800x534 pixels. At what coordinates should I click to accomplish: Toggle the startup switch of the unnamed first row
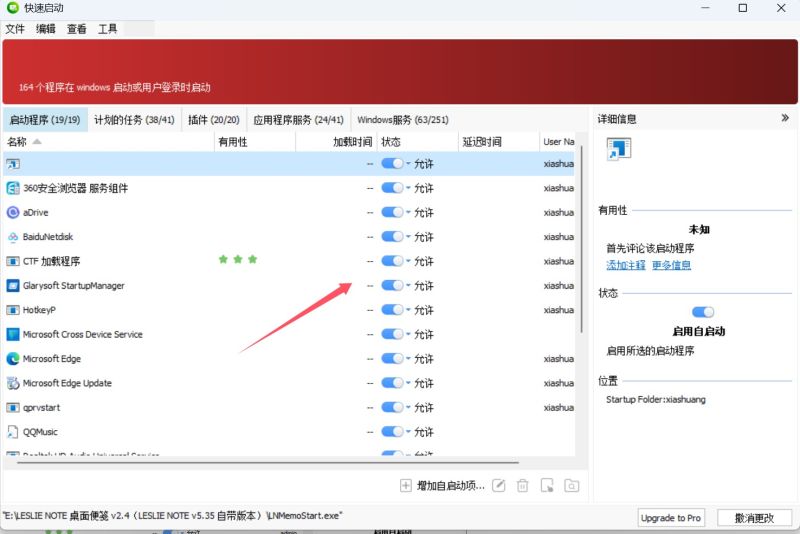click(x=392, y=164)
